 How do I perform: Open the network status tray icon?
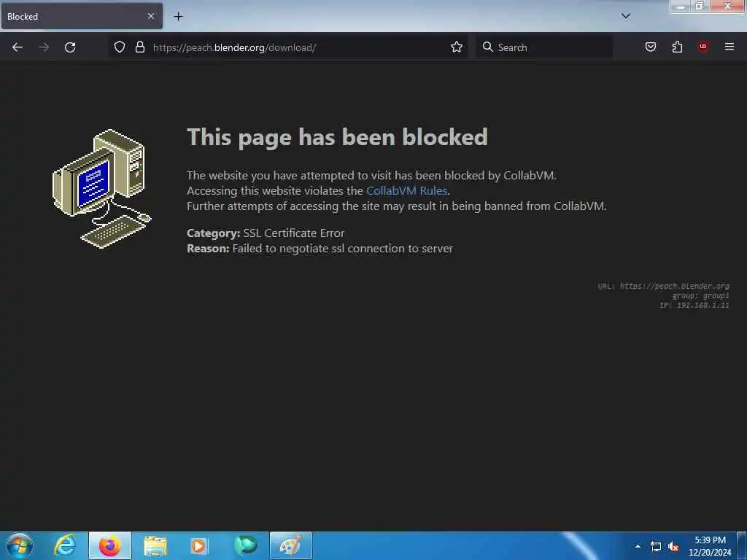(x=656, y=547)
